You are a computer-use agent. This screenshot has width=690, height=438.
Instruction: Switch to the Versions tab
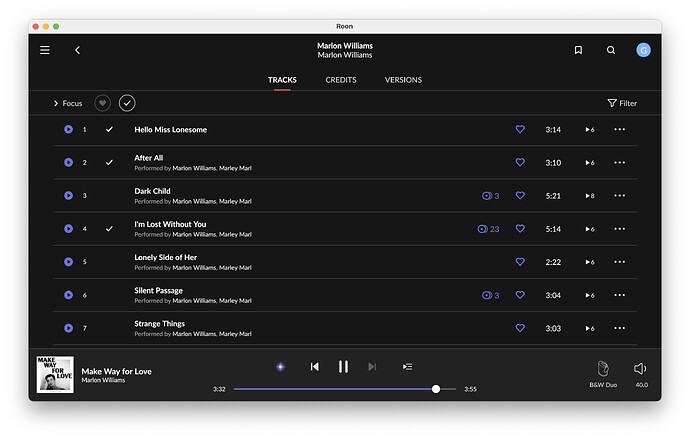click(403, 80)
